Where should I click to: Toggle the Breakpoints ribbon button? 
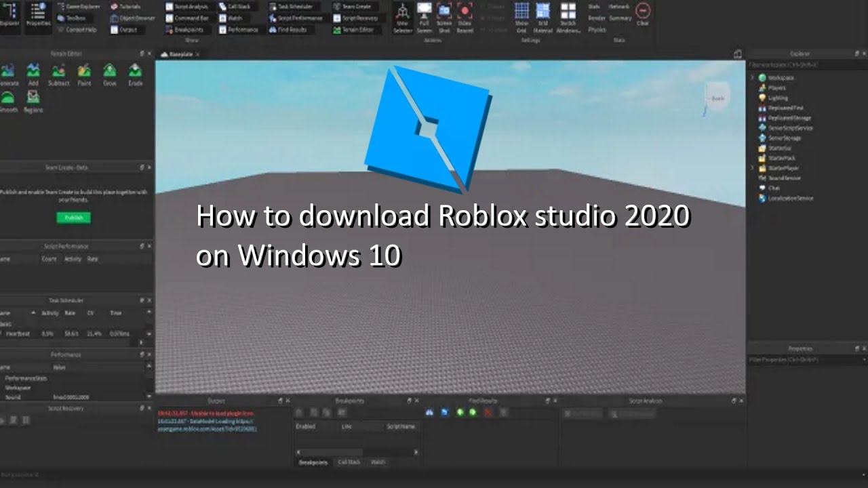click(x=184, y=30)
